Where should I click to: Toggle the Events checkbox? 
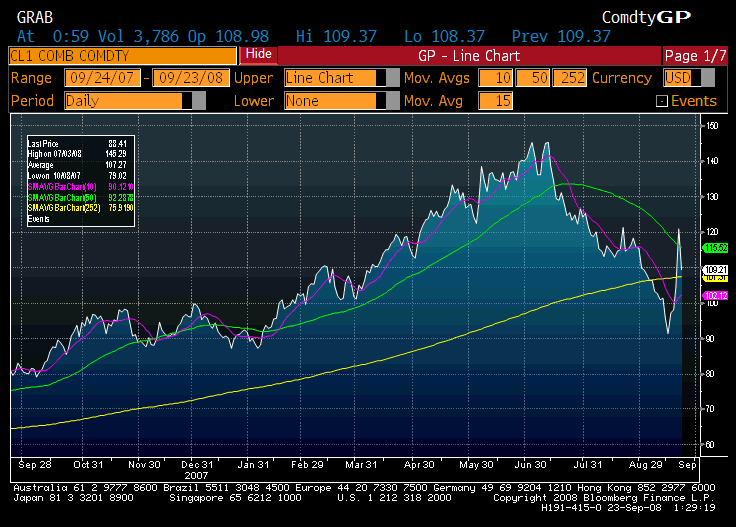click(x=661, y=101)
